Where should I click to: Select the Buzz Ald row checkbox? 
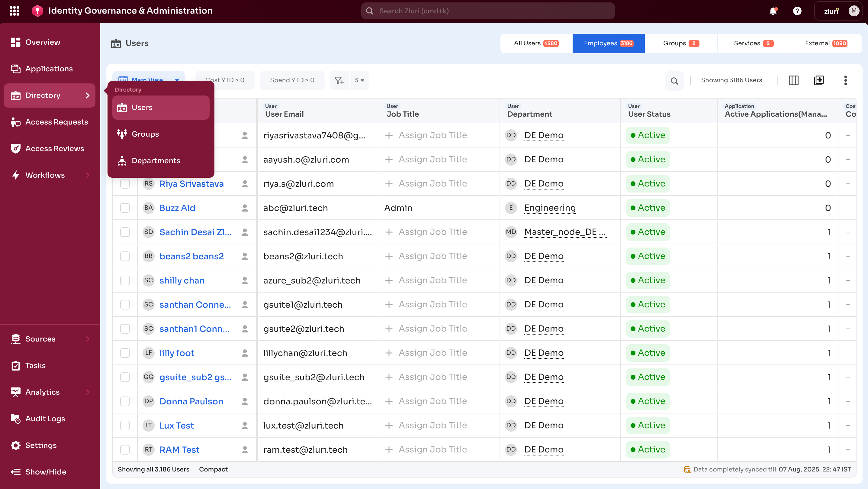125,208
